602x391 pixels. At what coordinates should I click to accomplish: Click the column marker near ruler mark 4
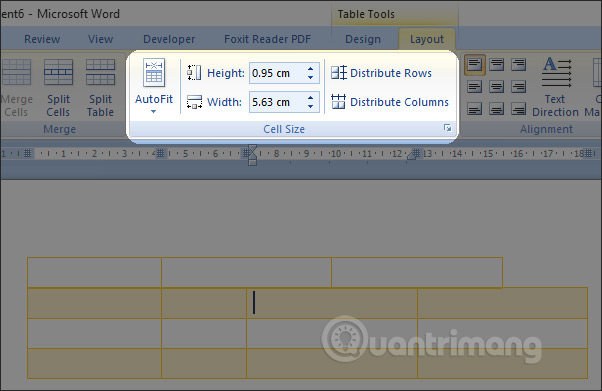click(160, 154)
